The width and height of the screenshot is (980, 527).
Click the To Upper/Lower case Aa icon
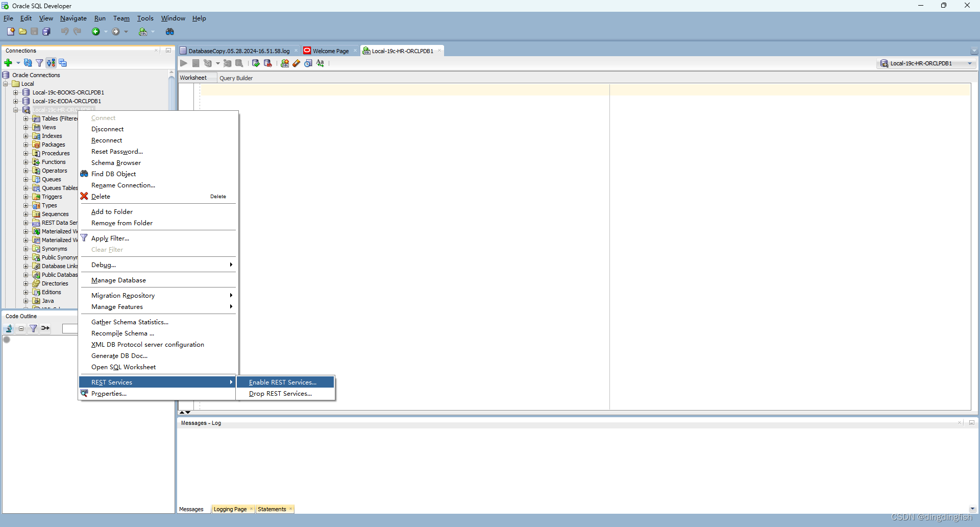point(320,63)
